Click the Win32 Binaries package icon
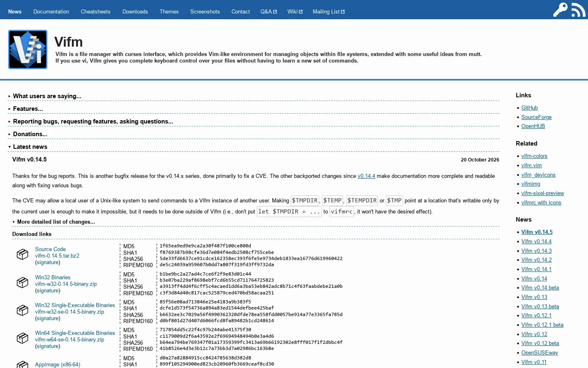Viewport: 588px width, 368px height. point(22,283)
